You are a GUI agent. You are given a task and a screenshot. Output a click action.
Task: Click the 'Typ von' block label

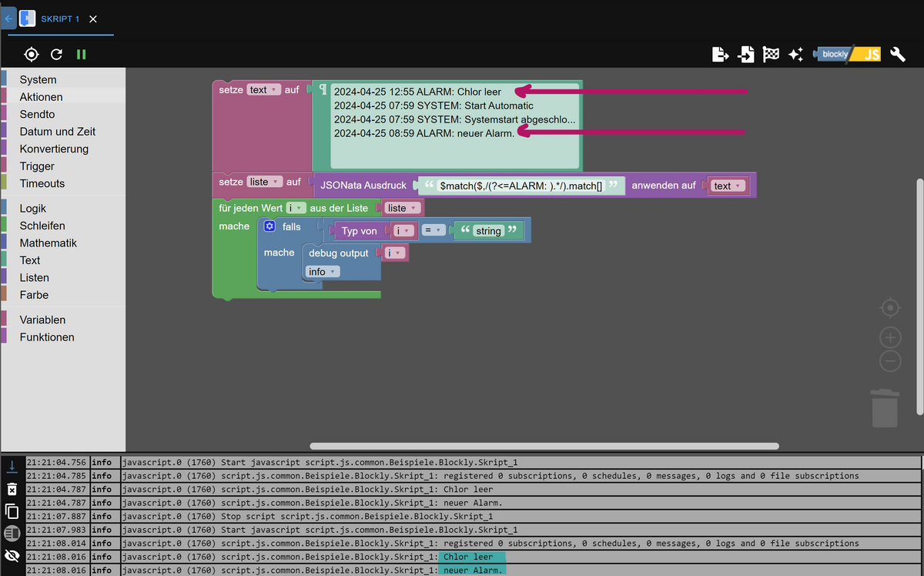(359, 231)
